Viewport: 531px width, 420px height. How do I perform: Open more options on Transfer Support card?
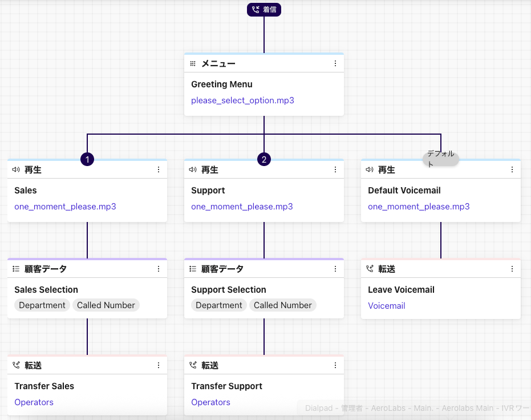coord(335,365)
